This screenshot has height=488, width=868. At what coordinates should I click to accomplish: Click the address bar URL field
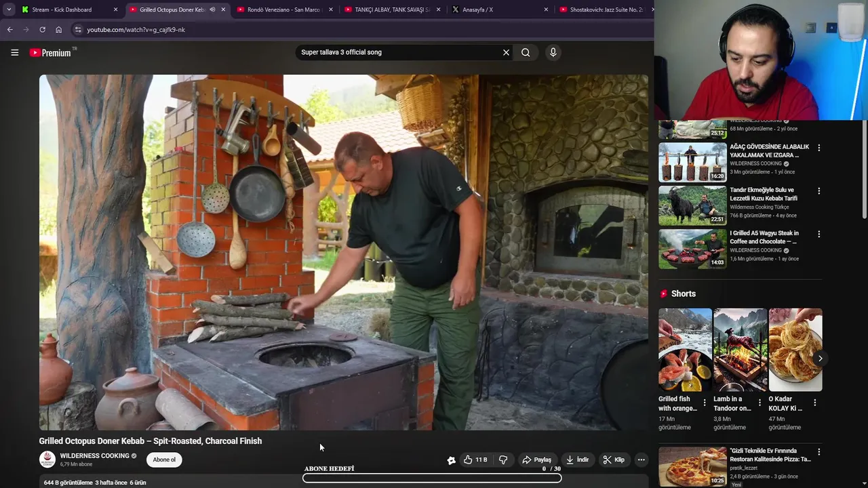(363, 30)
